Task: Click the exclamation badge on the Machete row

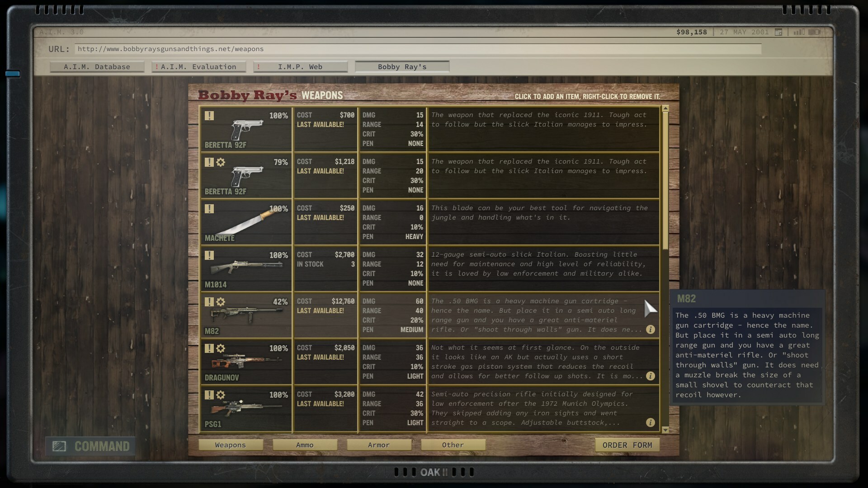Action: (209, 209)
